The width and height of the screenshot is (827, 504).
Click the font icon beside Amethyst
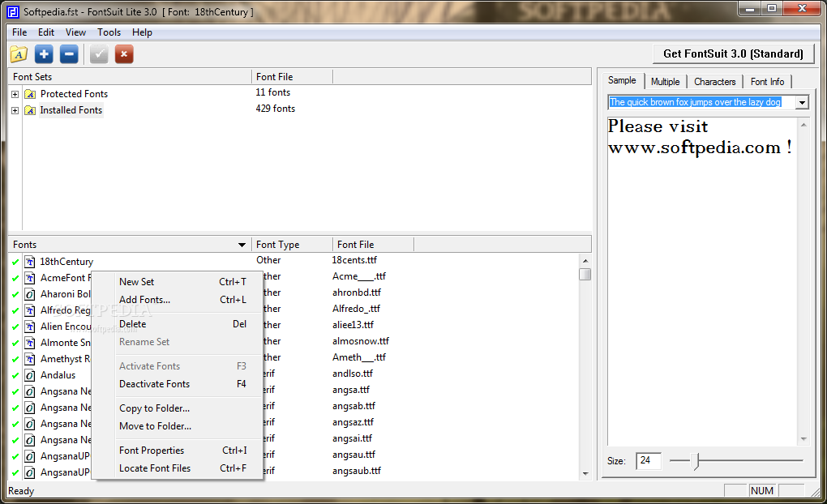click(30, 359)
